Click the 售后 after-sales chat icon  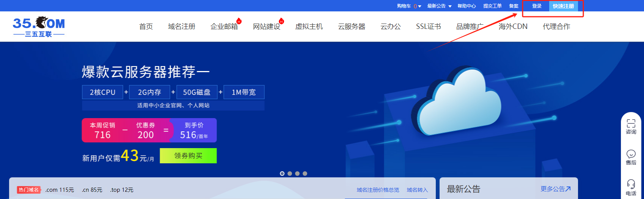631,154
